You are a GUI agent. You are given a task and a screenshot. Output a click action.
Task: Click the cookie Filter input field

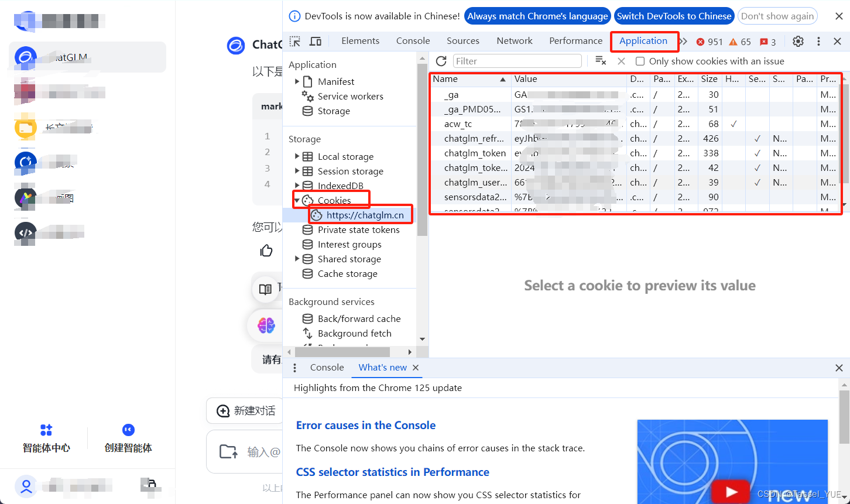tap(517, 61)
